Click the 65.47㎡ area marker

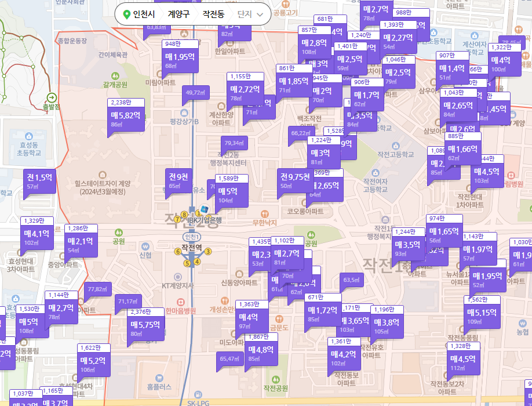coord(229,359)
